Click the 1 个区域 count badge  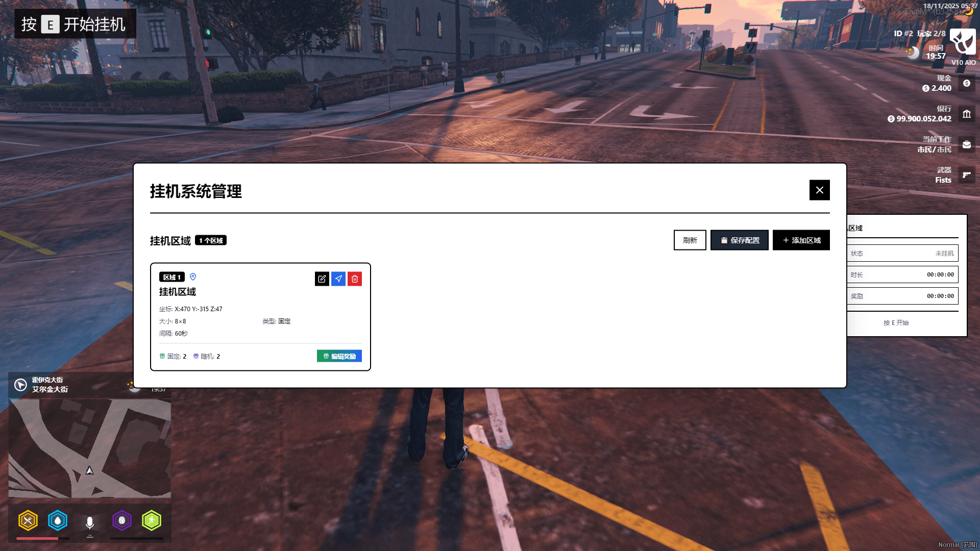tap(211, 240)
